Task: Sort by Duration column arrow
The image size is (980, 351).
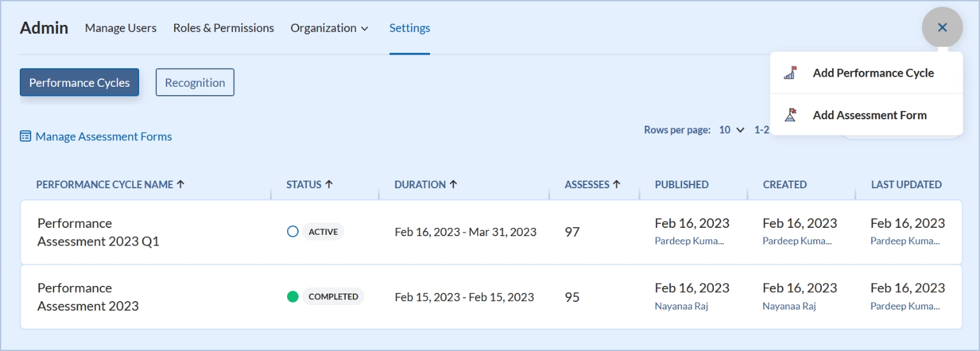Action: 454,184
